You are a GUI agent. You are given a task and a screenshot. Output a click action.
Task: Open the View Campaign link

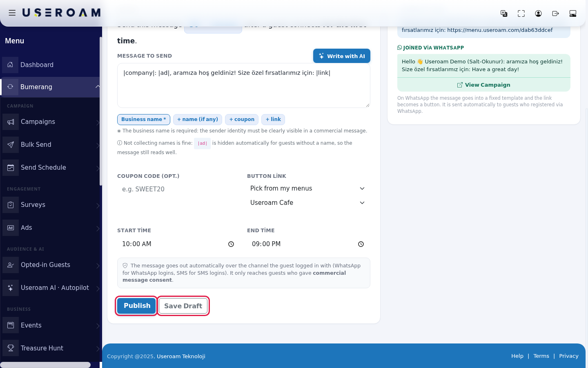click(x=484, y=85)
